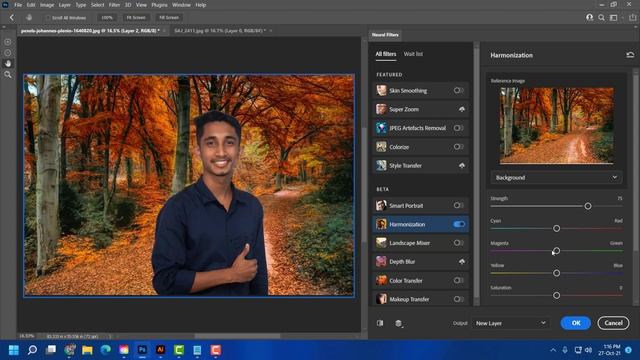Download the Depth Blur filter via cloud icon
640x360 pixels.
(x=462, y=262)
